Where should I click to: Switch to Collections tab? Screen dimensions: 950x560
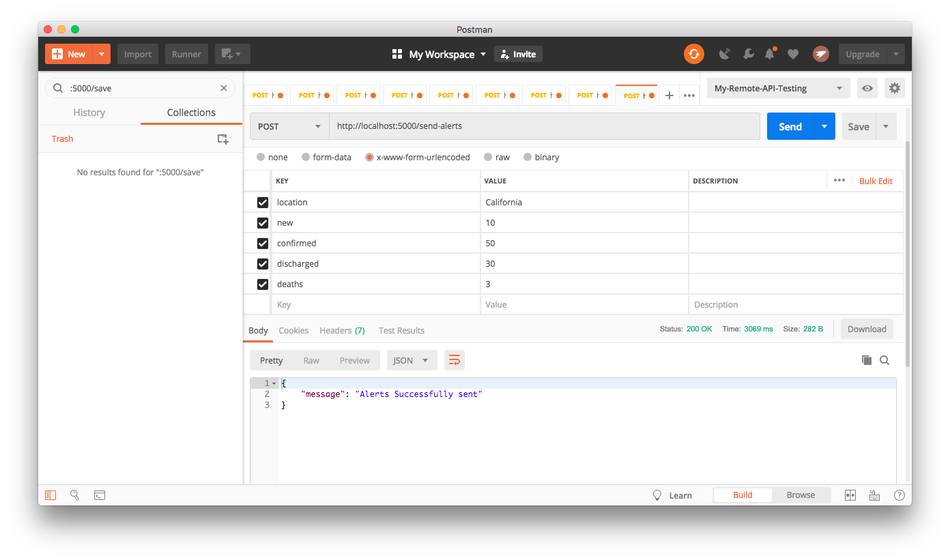(191, 113)
